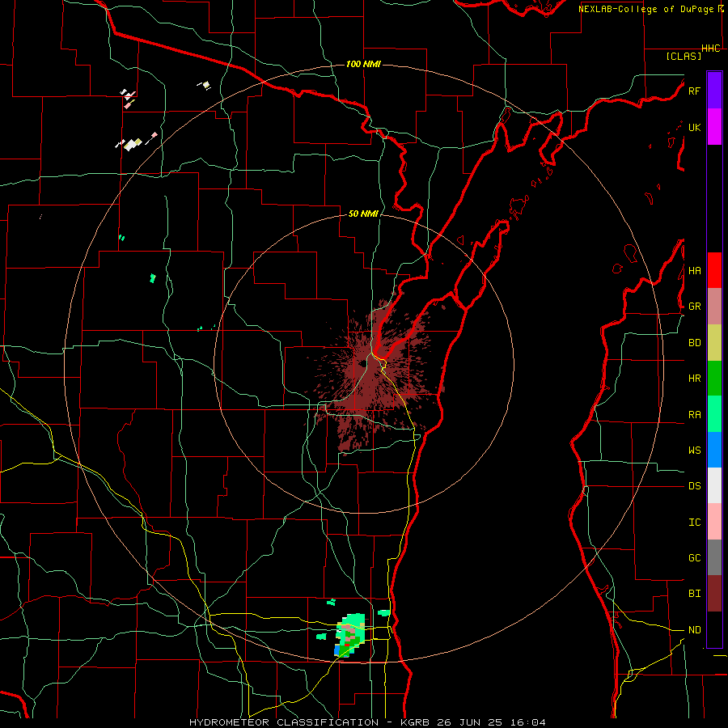Screen dimensions: 728x728
Task: Select the WS legend label
Action: pyautogui.click(x=694, y=451)
